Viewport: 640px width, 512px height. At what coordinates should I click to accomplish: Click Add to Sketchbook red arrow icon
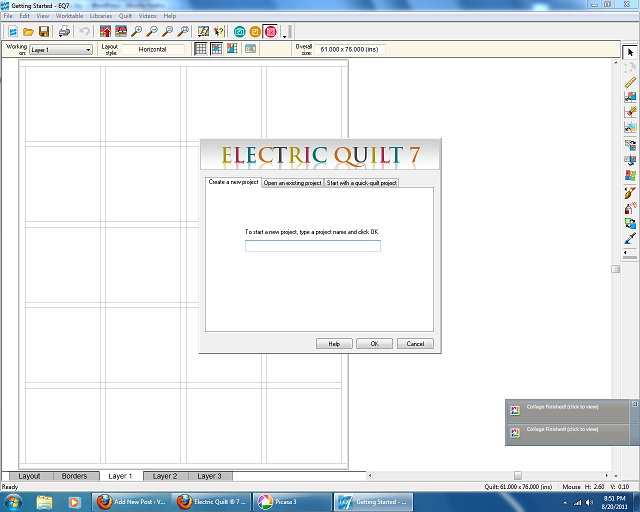point(105,31)
